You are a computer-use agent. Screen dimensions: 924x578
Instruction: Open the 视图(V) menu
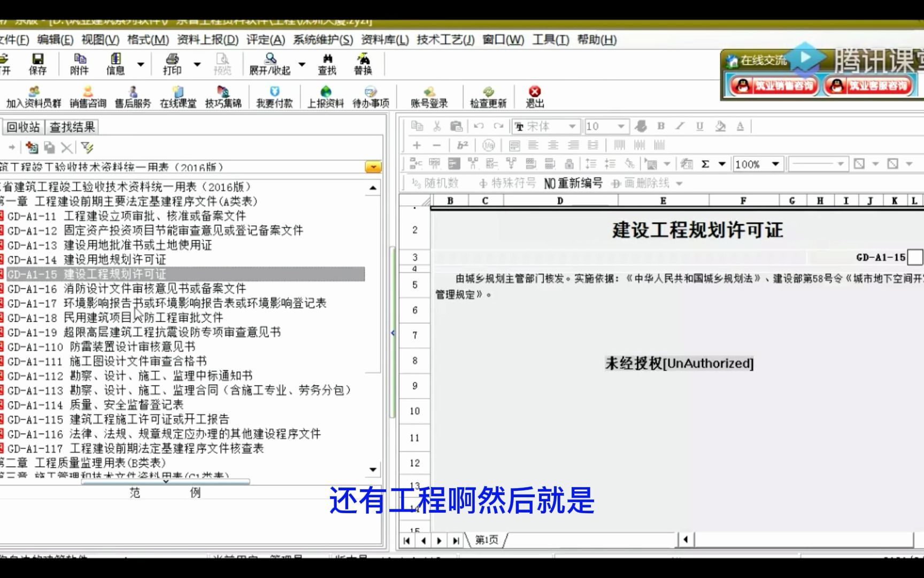coord(101,40)
